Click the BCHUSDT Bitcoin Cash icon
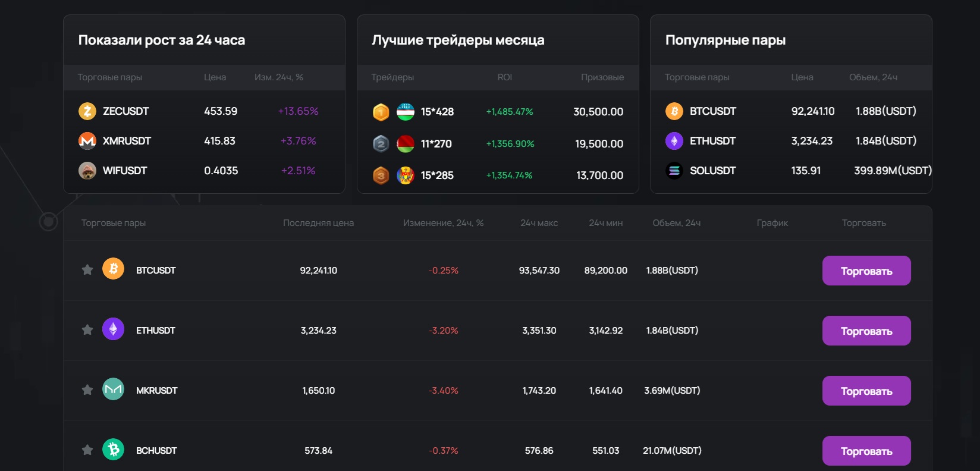This screenshot has width=980, height=471. click(x=113, y=450)
